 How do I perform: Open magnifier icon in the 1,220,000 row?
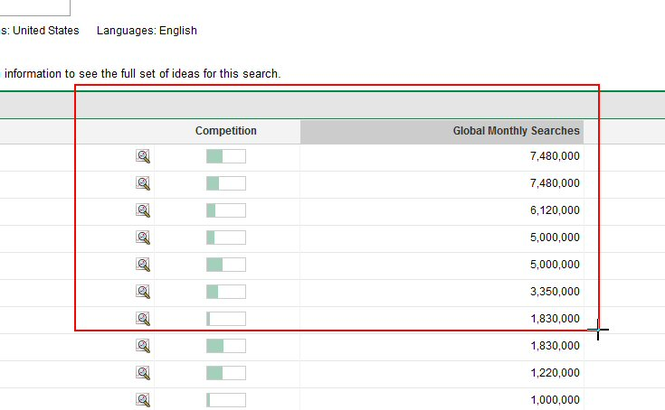click(x=143, y=372)
